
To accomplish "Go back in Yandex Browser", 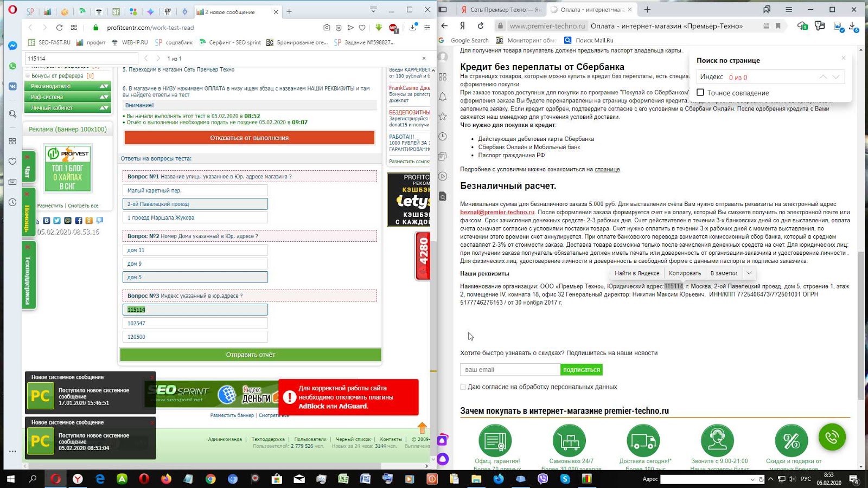I will pyautogui.click(x=445, y=25).
